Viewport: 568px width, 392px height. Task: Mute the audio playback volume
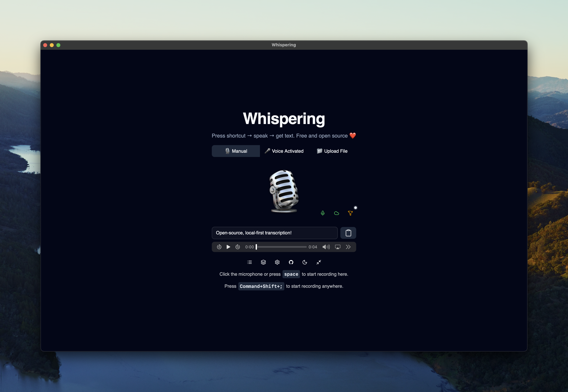(326, 247)
